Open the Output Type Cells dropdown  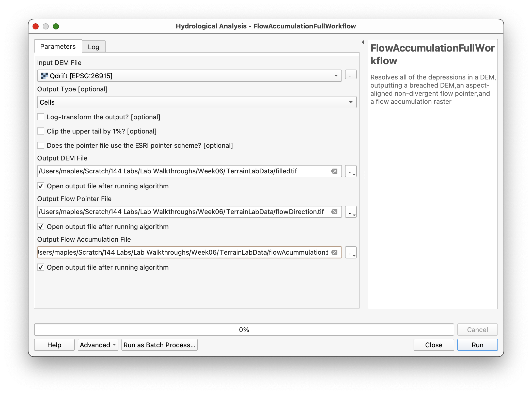point(351,102)
